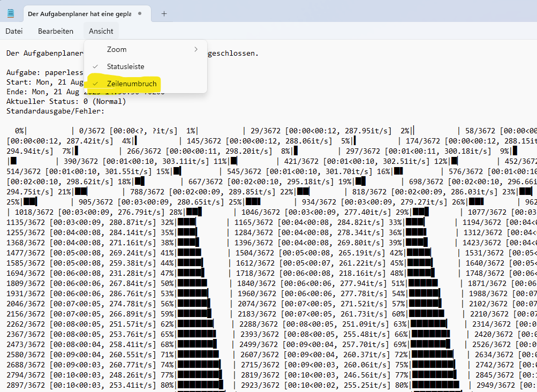Click the checkmark icon beside Statusleiste
The height and width of the screenshot is (392, 537).
tap(95, 66)
